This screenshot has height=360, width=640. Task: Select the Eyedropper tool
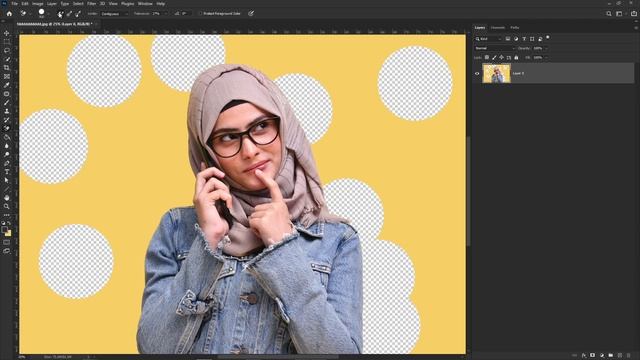(7, 85)
